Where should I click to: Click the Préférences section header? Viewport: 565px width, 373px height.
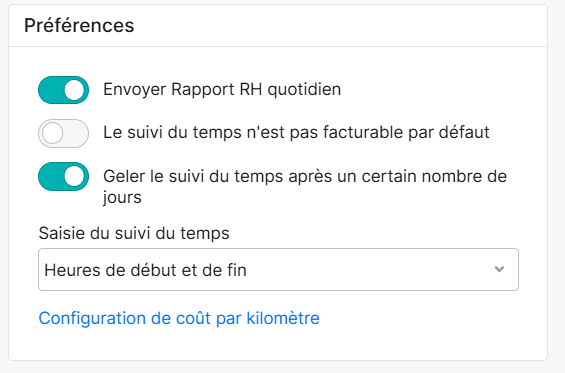click(x=79, y=26)
